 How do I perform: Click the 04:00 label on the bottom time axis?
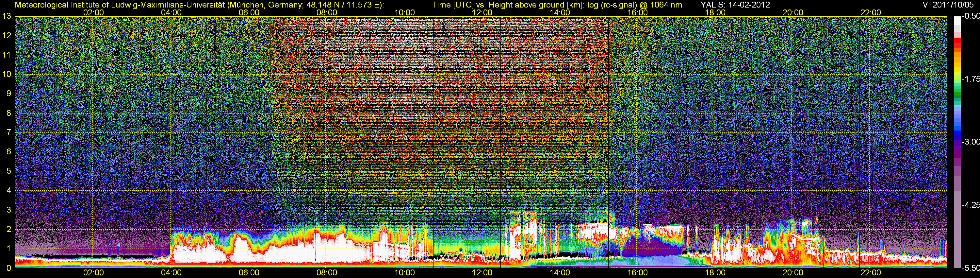pyautogui.click(x=171, y=273)
